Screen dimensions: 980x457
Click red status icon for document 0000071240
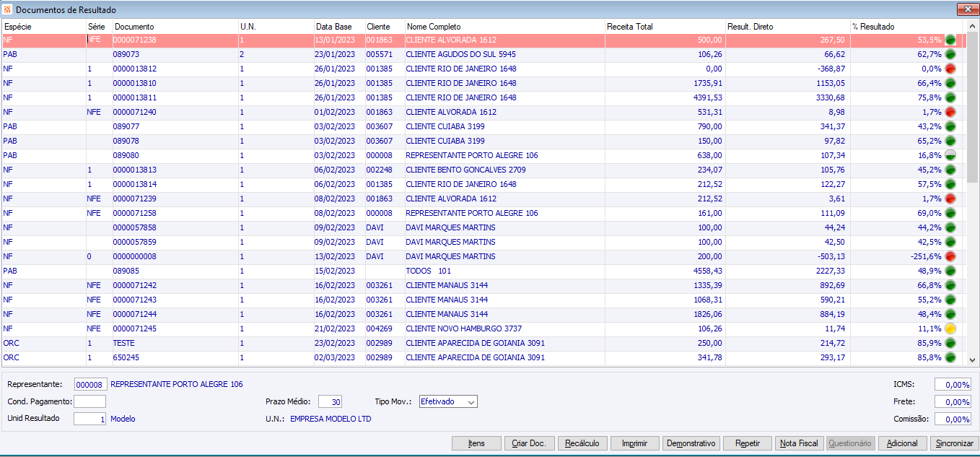950,112
